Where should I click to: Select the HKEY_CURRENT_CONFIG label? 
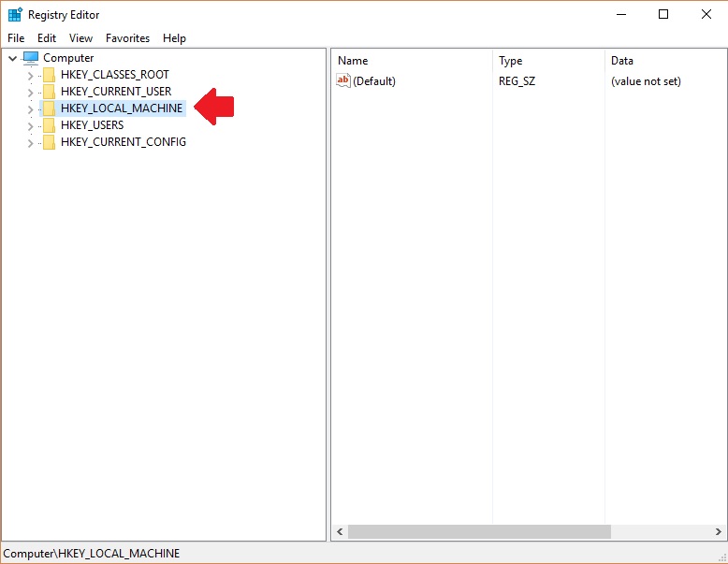click(124, 142)
